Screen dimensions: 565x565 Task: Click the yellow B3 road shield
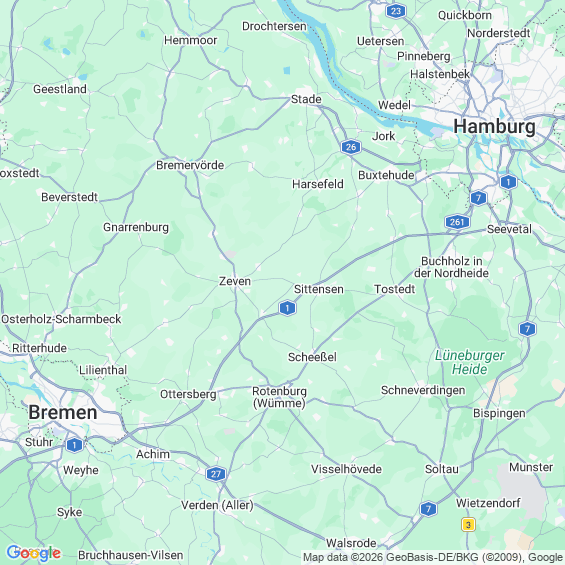(x=468, y=525)
